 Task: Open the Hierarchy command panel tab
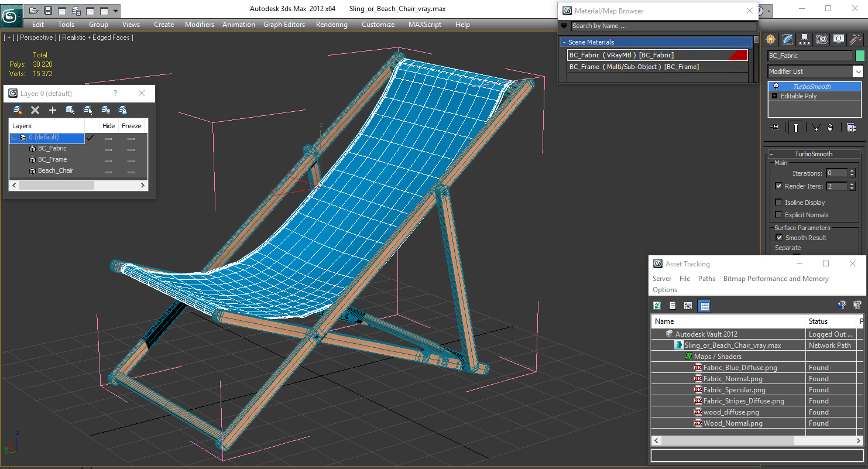(x=805, y=39)
